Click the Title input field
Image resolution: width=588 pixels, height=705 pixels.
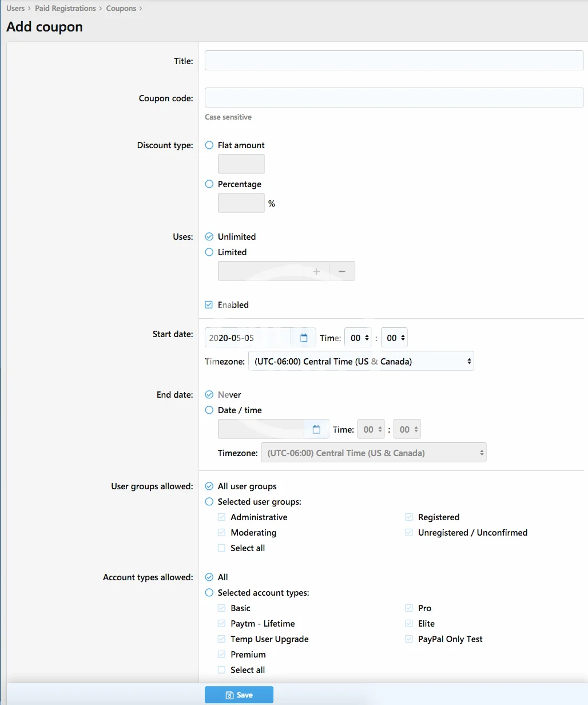pos(394,61)
